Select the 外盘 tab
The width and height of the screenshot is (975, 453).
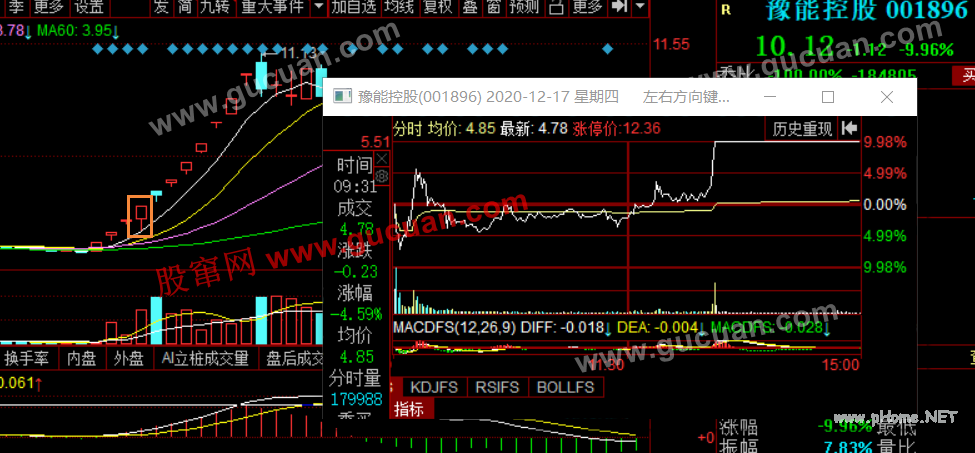tap(129, 358)
